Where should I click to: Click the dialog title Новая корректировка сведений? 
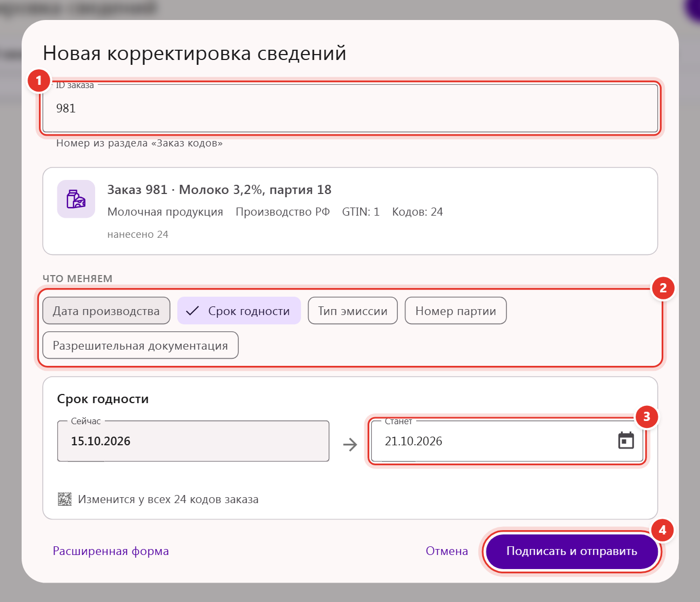[195, 53]
